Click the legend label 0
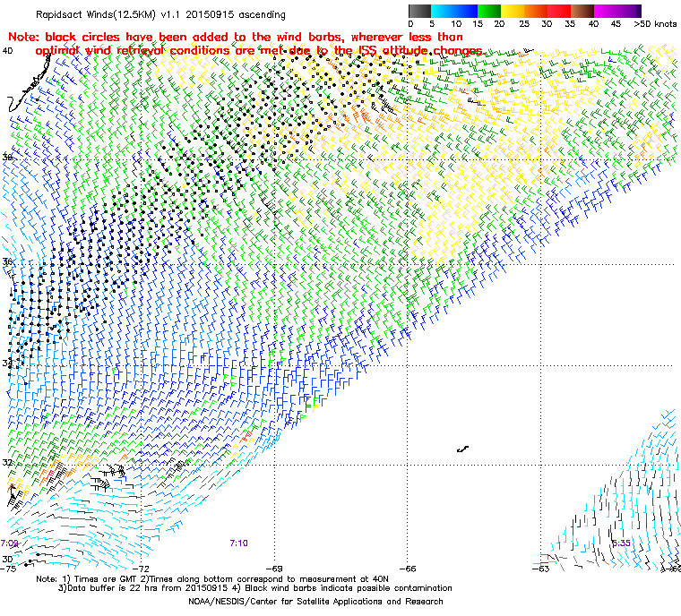 411,24
